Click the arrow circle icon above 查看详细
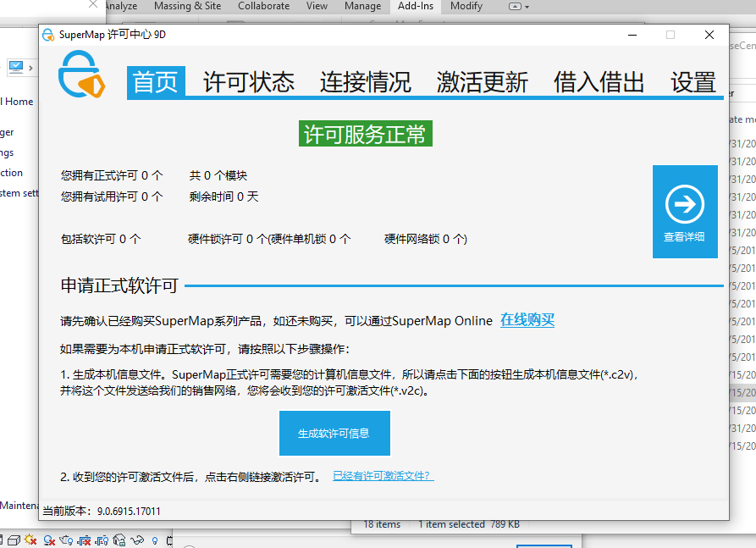Image resolution: width=756 pixels, height=548 pixels. (684, 204)
